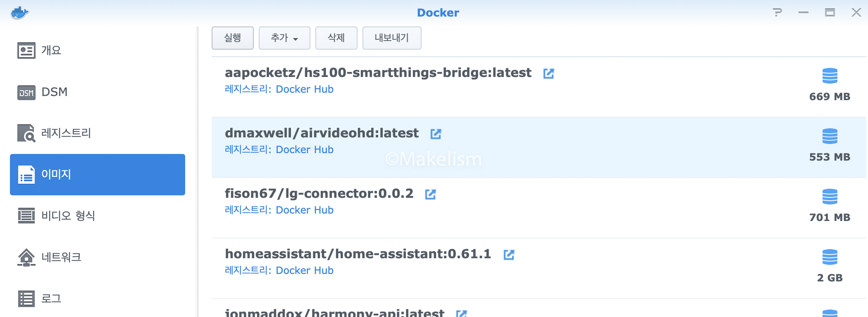868x317 pixels.
Task: Click database size icon above 553 MB
Action: [x=830, y=136]
